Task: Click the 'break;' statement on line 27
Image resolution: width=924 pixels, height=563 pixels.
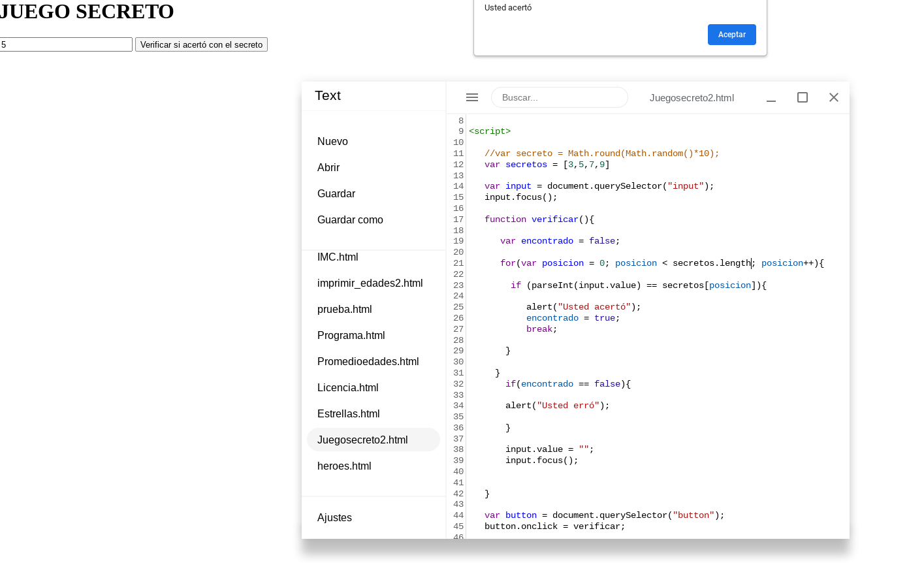Action: [x=542, y=329]
